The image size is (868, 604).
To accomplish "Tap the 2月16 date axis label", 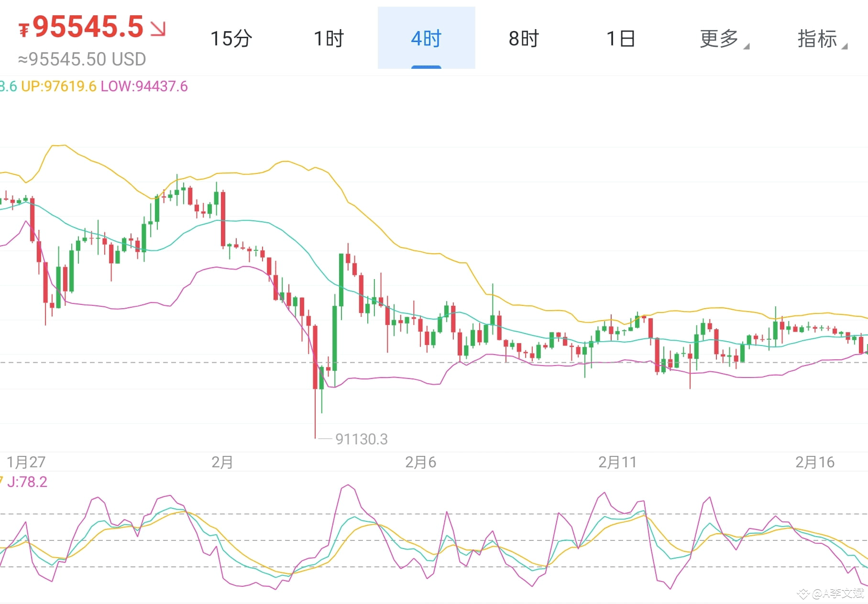I will click(x=814, y=462).
